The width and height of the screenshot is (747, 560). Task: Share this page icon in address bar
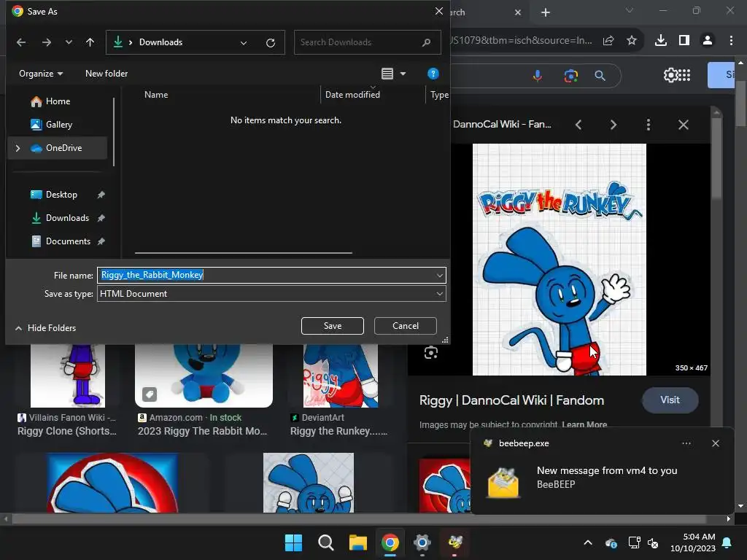pos(608,41)
